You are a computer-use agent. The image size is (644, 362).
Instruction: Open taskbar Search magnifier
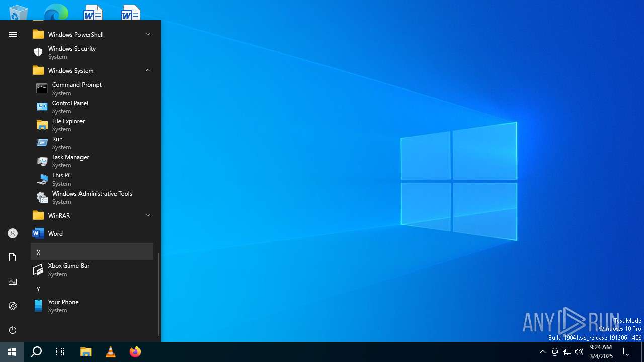coord(36,352)
